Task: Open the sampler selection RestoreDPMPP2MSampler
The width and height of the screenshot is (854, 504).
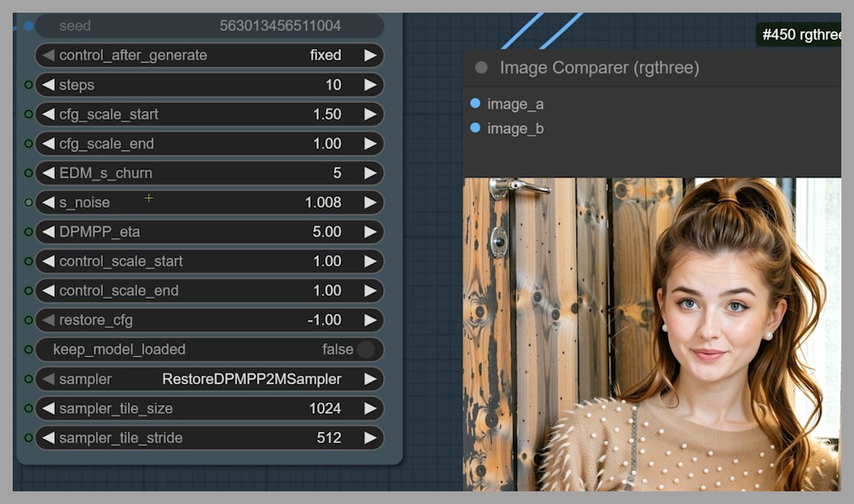Action: coord(251,379)
